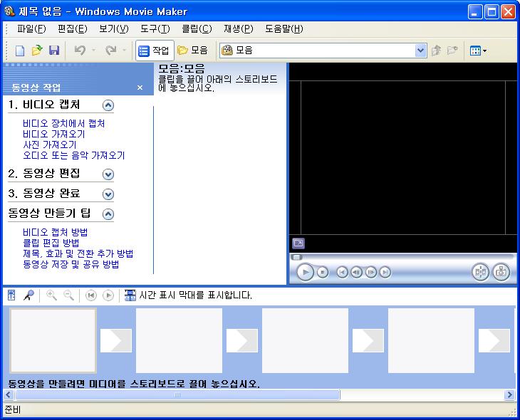This screenshot has width=520, height=420.
Task: Select first transition cell in storyboard
Action: click(116, 341)
